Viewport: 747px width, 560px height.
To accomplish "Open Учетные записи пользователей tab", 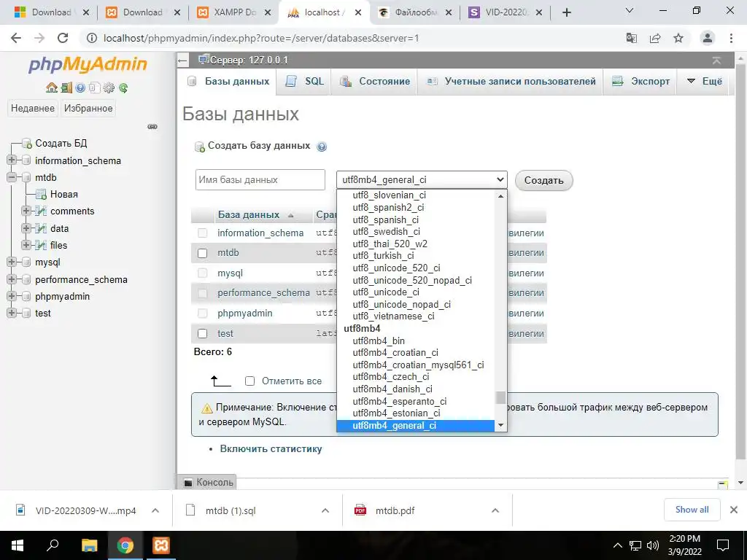I will coord(511,82).
